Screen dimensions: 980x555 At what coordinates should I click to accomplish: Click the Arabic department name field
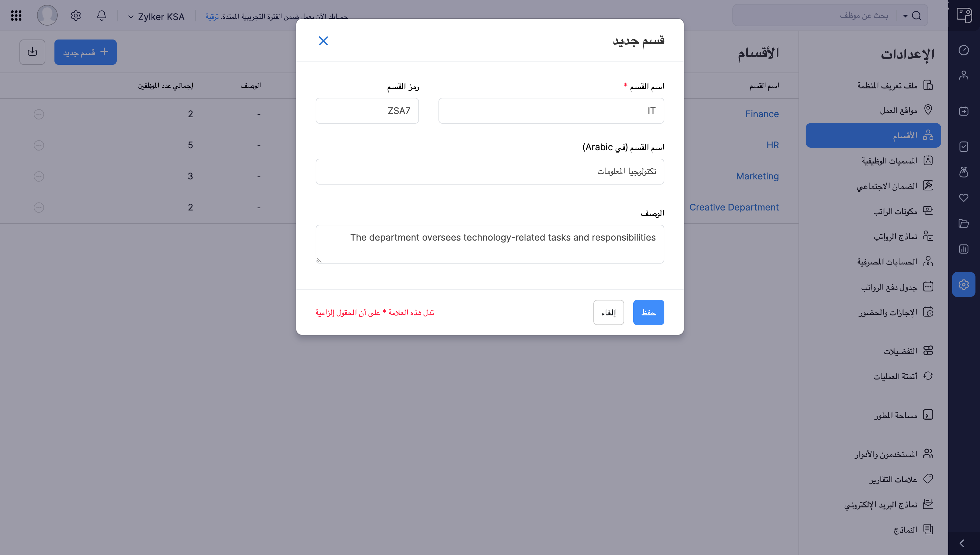489,172
